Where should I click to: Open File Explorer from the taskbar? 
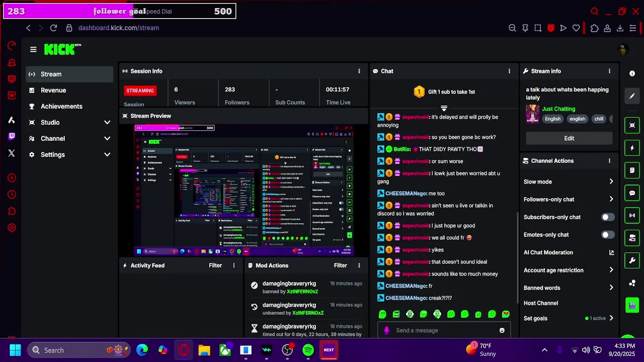click(204, 350)
